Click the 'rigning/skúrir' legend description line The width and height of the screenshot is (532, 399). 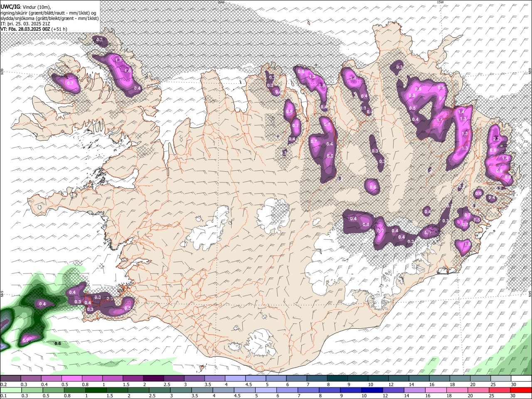(x=49, y=13)
